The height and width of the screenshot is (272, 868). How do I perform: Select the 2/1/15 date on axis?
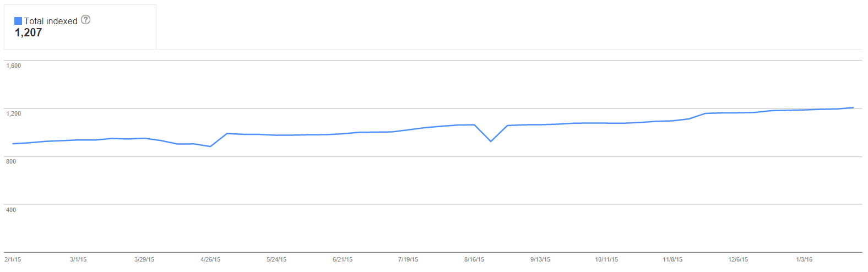[x=13, y=259]
